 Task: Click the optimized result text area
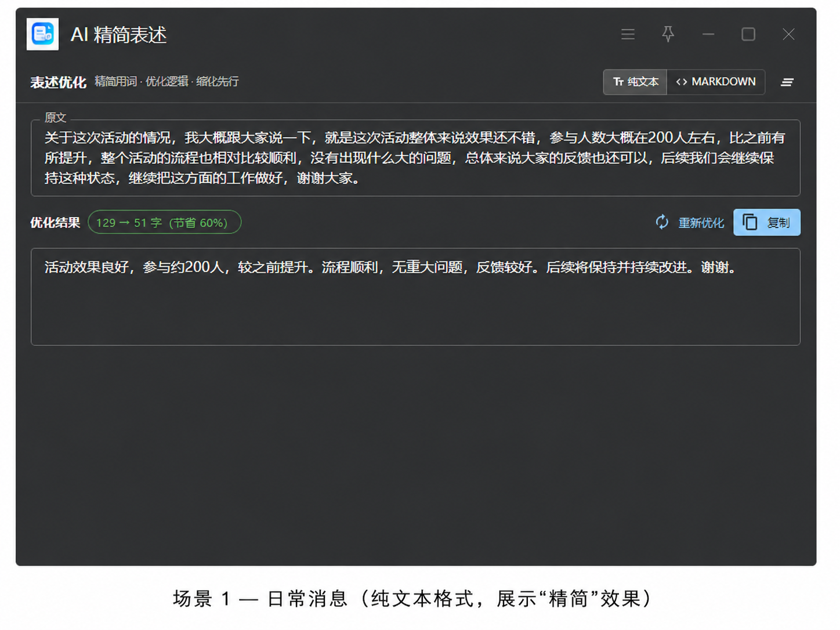click(415, 297)
